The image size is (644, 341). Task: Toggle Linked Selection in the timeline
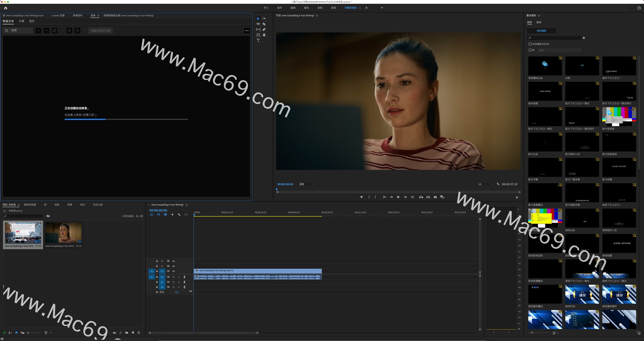click(165, 215)
